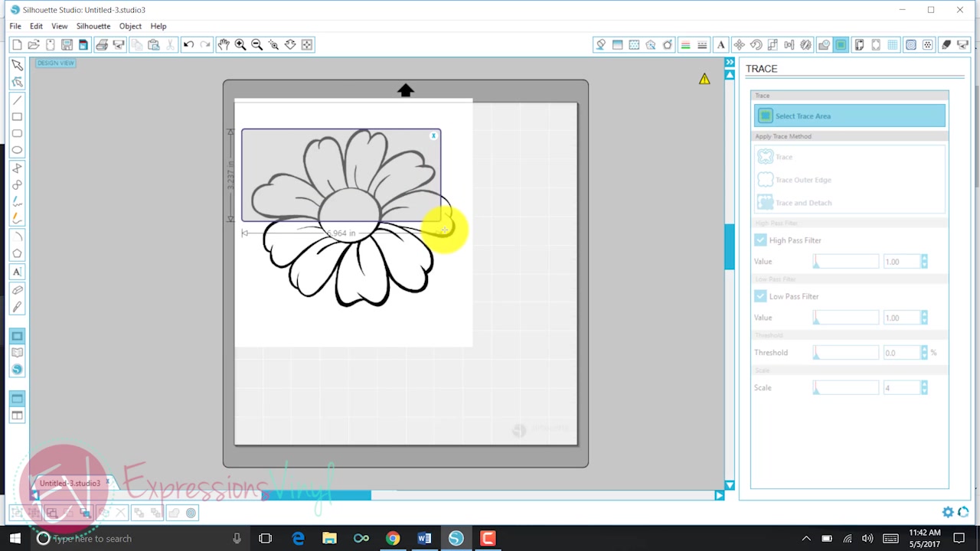Click the Scale slider
Image resolution: width=980 pixels, height=551 pixels.
click(x=846, y=388)
